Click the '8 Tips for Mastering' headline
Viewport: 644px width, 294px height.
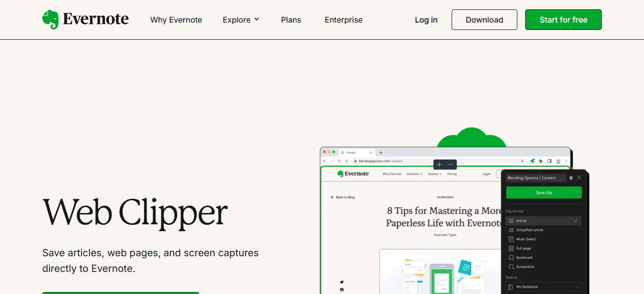445,216
